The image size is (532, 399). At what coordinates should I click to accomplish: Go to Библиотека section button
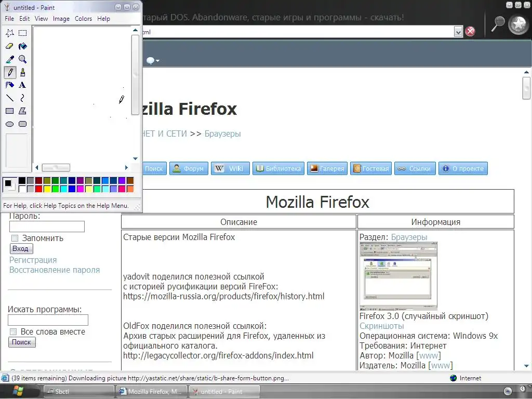278,168
